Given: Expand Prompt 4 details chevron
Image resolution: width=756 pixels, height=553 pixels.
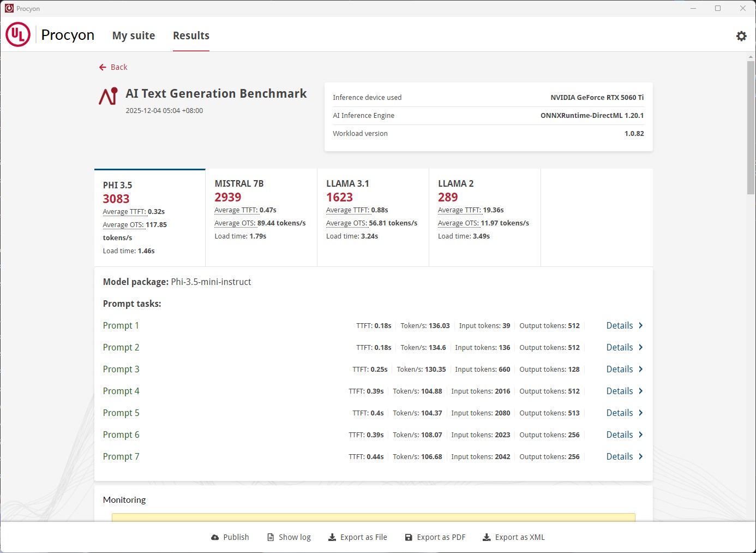Looking at the screenshot, I should (640, 391).
